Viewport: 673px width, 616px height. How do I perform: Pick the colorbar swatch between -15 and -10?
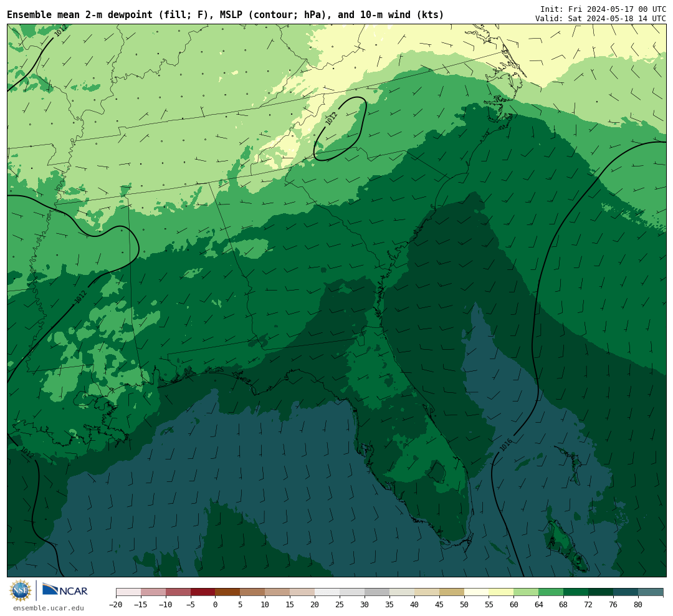(153, 592)
